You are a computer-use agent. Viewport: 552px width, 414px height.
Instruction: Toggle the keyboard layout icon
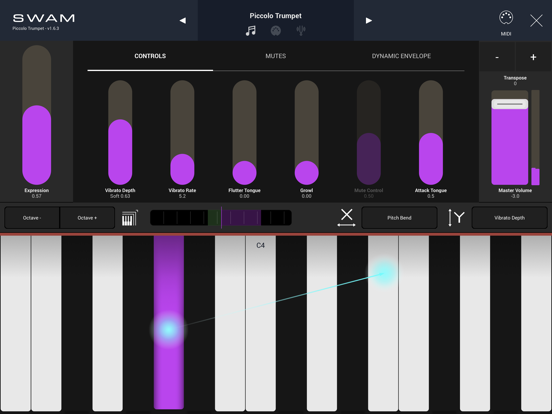point(130,218)
